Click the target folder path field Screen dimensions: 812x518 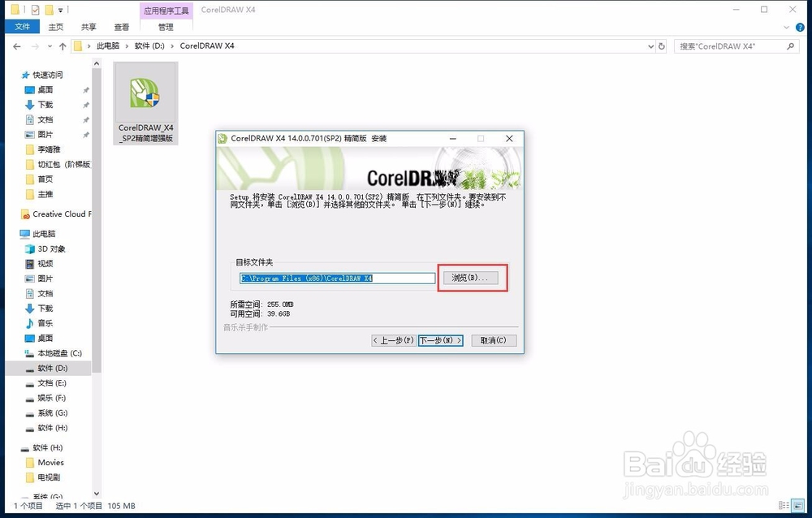pyautogui.click(x=337, y=278)
